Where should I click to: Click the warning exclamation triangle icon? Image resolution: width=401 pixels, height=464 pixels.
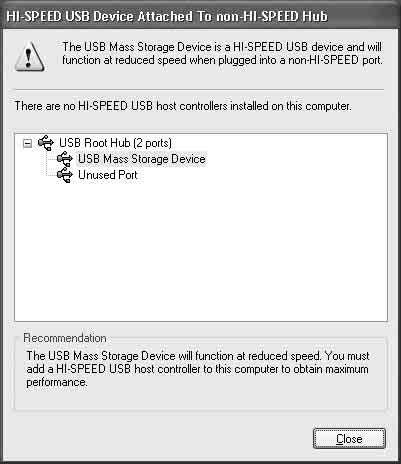tap(29, 57)
